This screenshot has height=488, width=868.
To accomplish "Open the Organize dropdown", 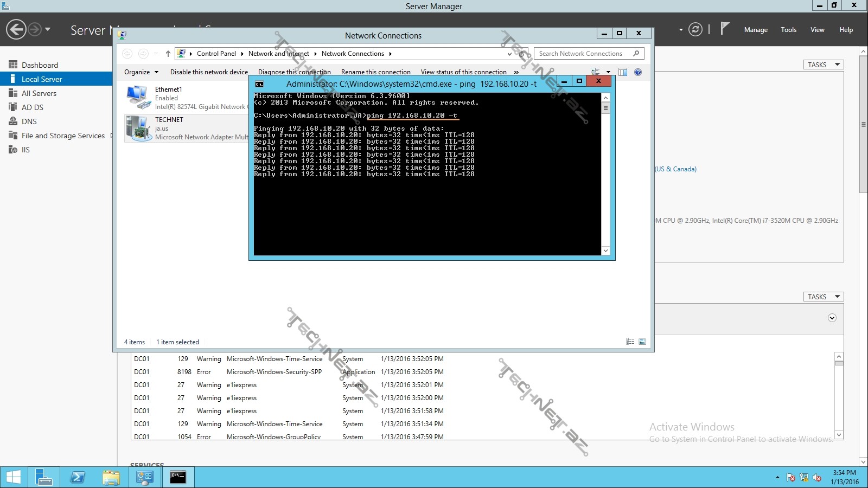I will (x=141, y=72).
